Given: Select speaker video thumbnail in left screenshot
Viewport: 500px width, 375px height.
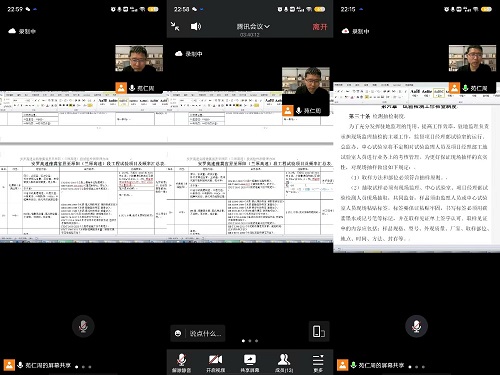Looking at the screenshot, I should click(139, 58).
